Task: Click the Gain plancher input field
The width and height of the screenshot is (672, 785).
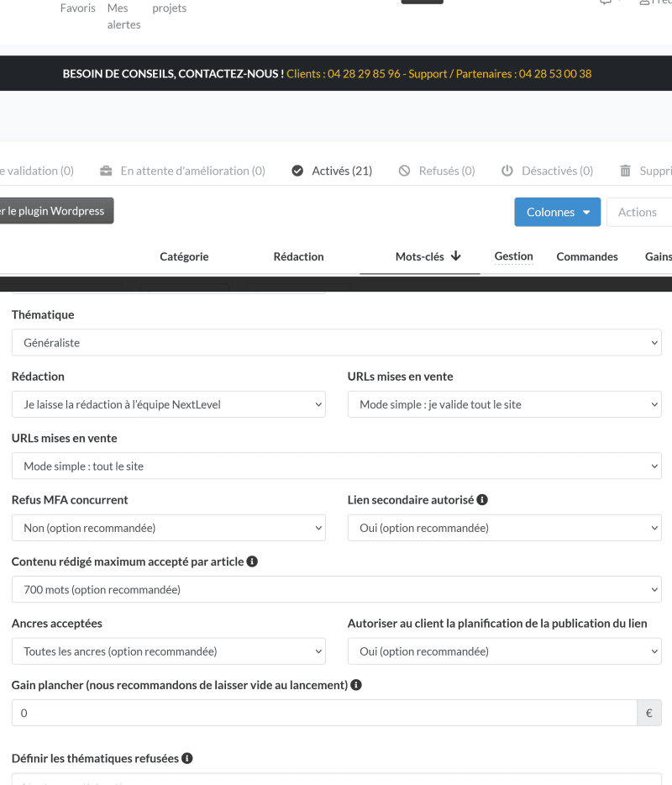Action: pyautogui.click(x=323, y=713)
